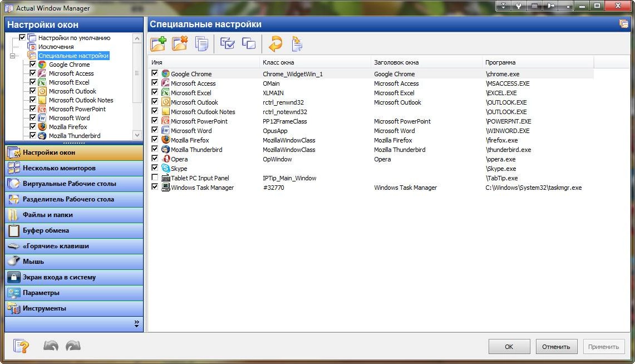Click the check-all rules toolbar icon
Image resolution: width=635 pixels, height=364 pixels.
coord(227,43)
